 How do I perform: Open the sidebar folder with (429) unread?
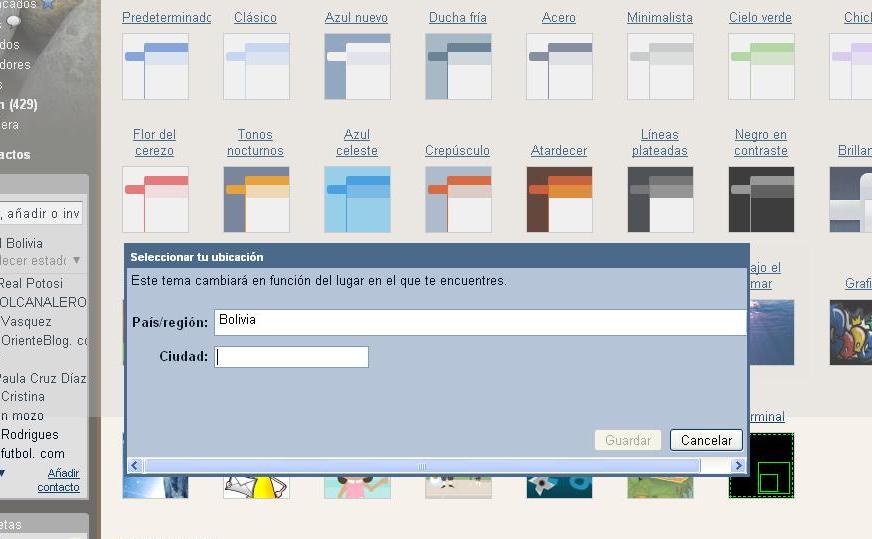[19, 105]
